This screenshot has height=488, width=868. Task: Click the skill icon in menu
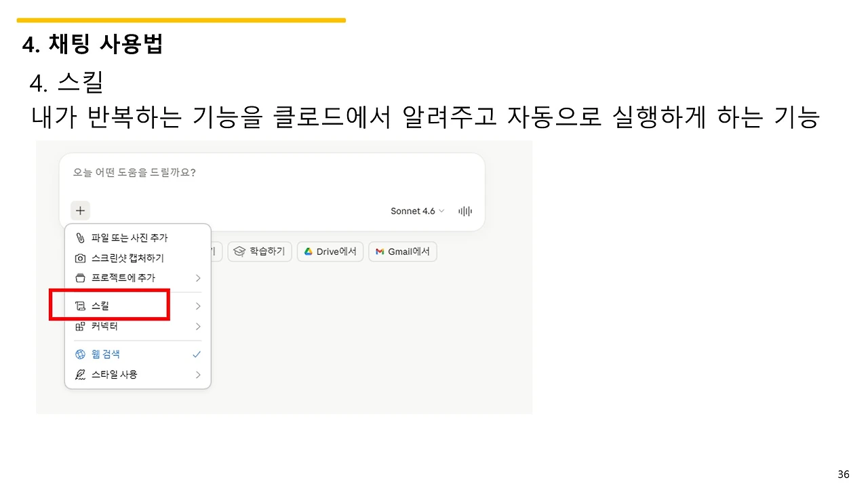pos(80,306)
